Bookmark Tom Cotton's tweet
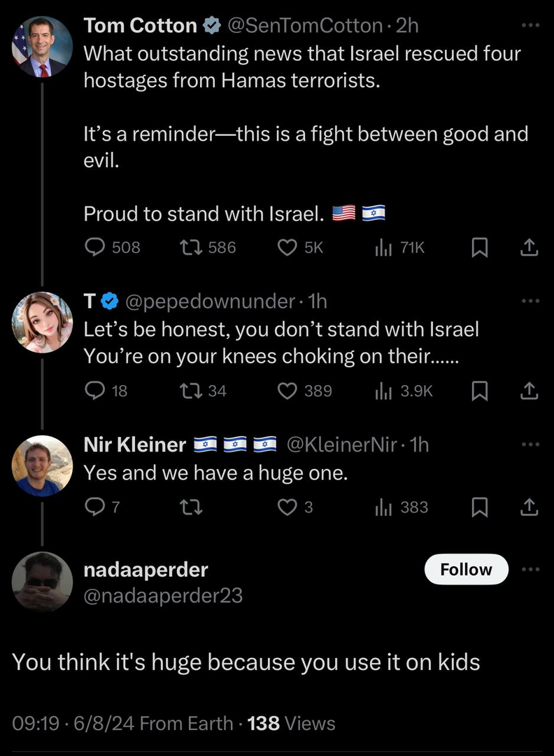Screen dimensions: 554x756 pyautogui.click(x=479, y=247)
